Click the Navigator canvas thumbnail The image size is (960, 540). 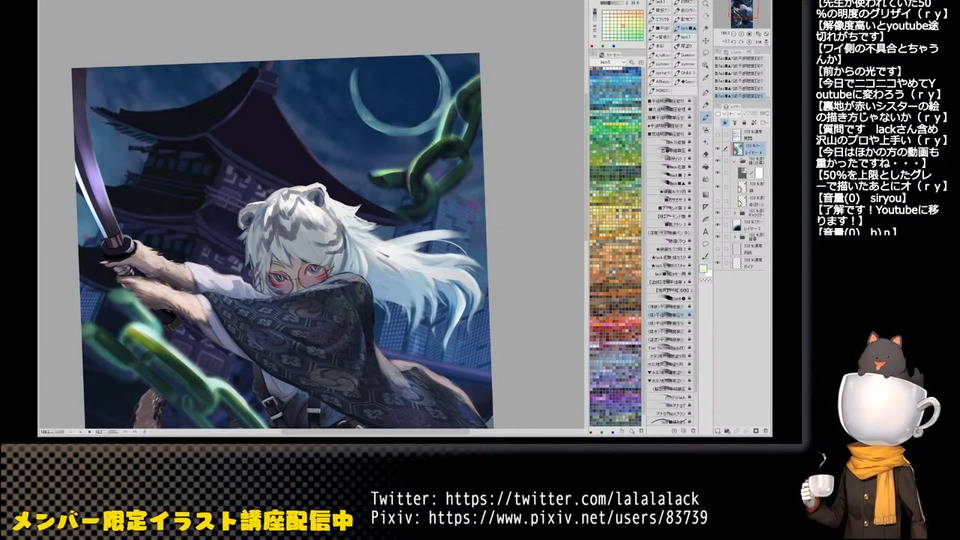pos(741,13)
